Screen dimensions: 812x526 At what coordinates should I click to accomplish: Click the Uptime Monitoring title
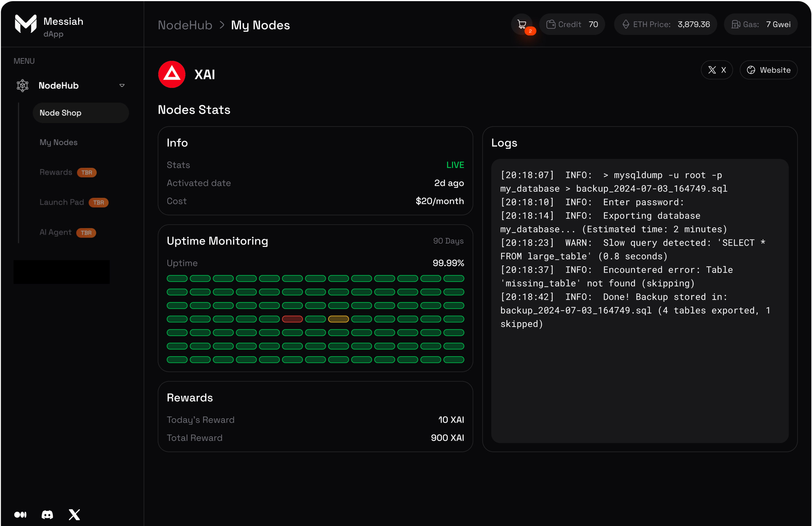coord(217,241)
